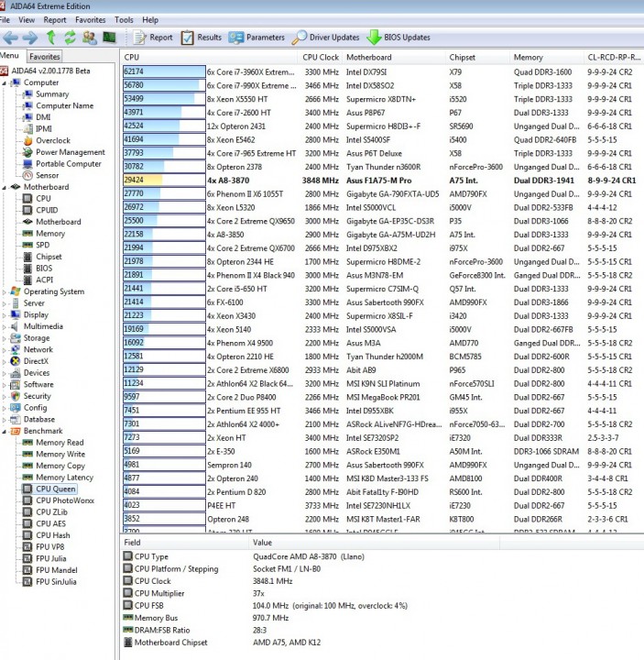This screenshot has width=644, height=660.
Task: Sort by Motherboard column header
Action: pos(395,57)
